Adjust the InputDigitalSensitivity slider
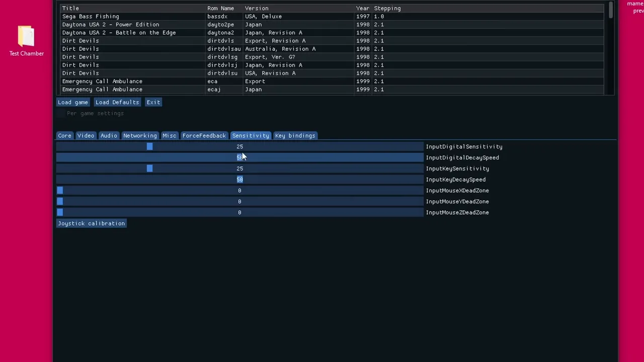Screen dimensions: 644x362 coord(149,146)
